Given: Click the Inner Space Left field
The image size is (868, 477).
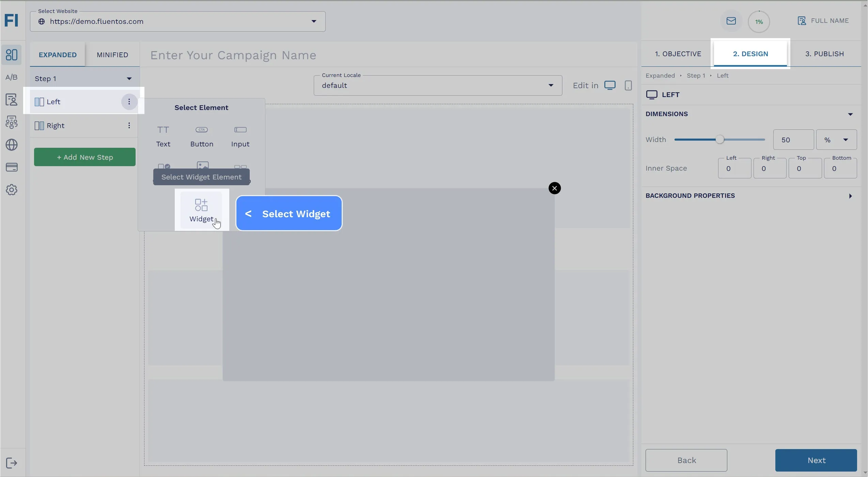Looking at the screenshot, I should pyautogui.click(x=734, y=169).
